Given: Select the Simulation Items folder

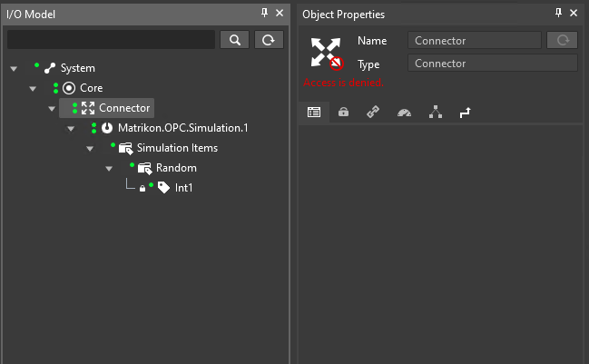Looking at the screenshot, I should click(x=177, y=148).
